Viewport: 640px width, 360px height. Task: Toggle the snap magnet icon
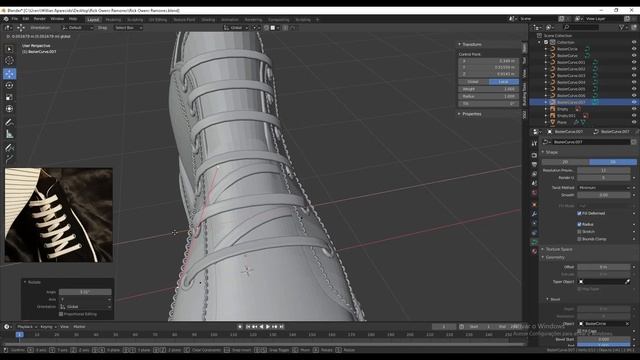pyautogui.click(x=266, y=28)
